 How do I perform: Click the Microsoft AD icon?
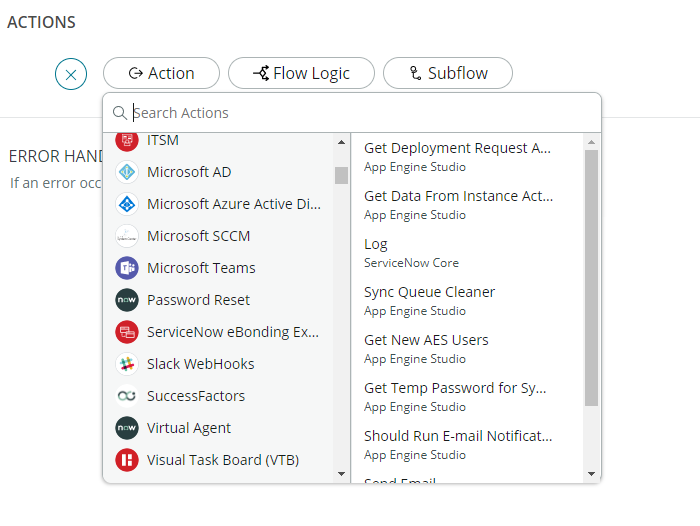pos(127,172)
